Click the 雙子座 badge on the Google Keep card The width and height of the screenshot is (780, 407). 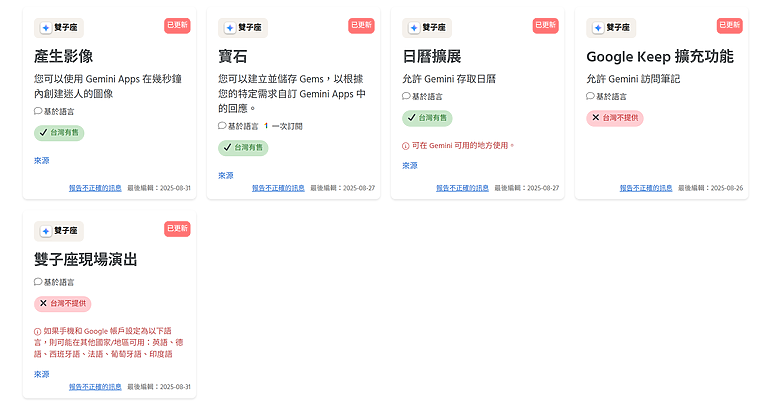point(611,28)
